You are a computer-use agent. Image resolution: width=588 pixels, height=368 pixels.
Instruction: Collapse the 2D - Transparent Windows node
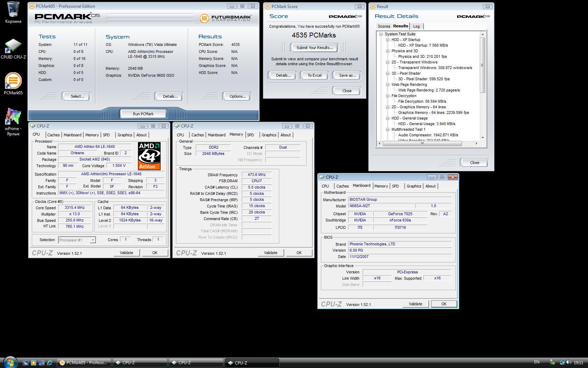387,62
